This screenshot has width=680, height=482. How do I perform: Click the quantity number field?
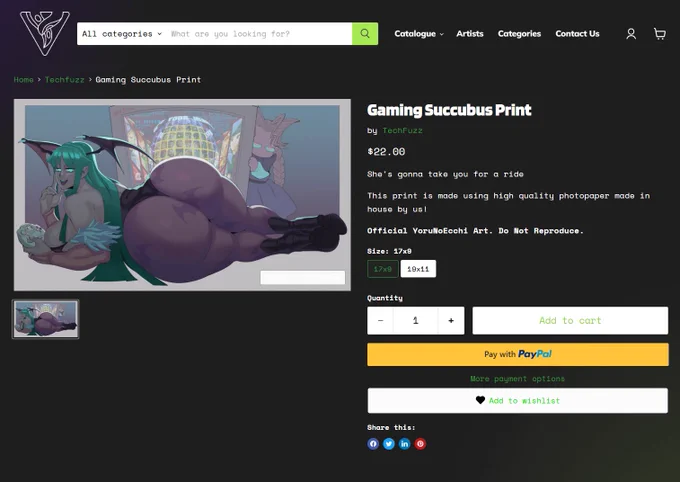coord(415,321)
